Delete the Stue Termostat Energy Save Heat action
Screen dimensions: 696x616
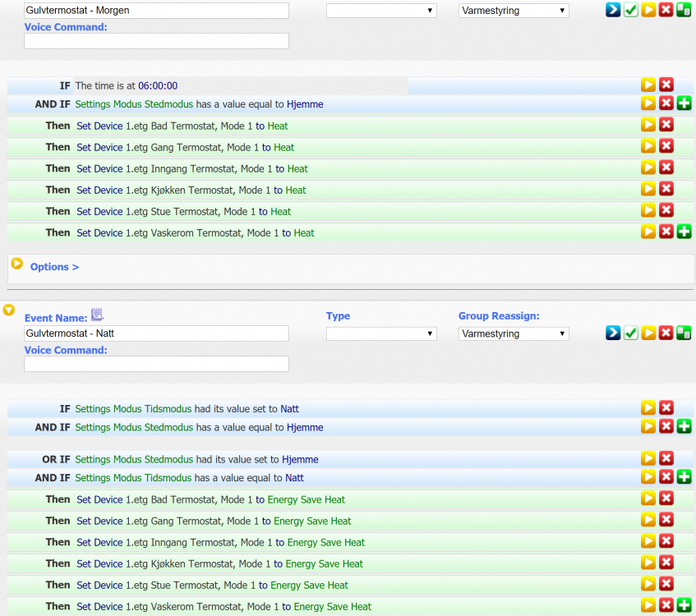666,584
